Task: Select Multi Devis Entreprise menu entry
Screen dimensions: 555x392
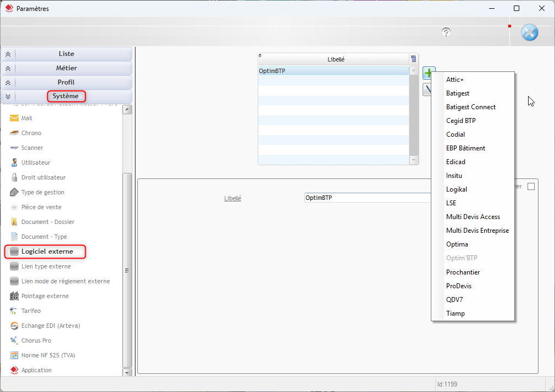Action: pos(478,231)
